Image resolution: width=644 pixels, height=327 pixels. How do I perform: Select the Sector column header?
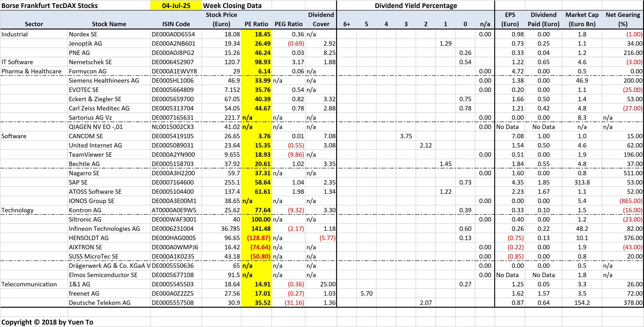point(34,24)
